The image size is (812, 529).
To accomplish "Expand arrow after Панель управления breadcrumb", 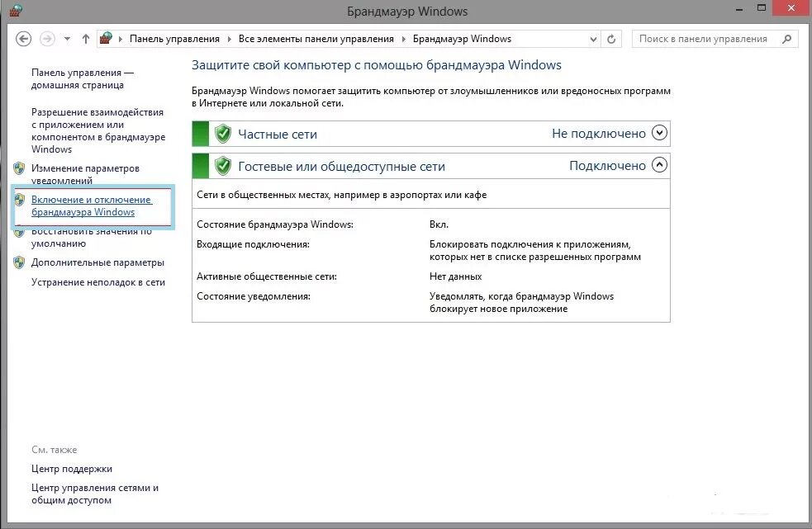I will (x=229, y=40).
